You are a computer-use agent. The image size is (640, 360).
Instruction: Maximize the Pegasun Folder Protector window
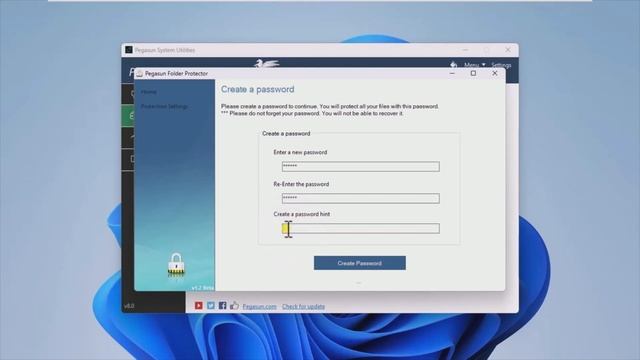(x=473, y=73)
